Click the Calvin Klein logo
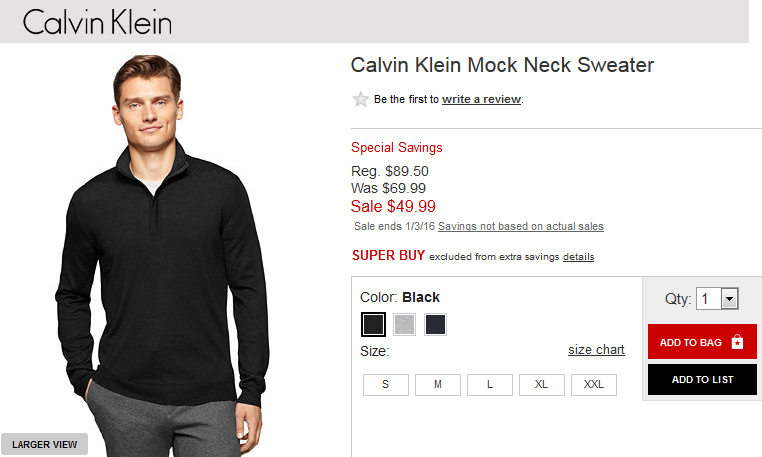Viewport: 762px width, 457px height. coord(97,22)
